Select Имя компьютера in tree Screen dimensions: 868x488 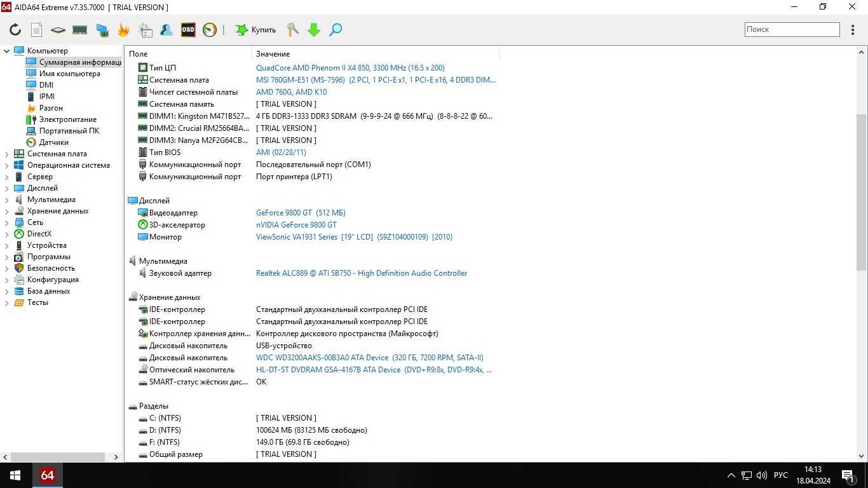[x=64, y=74]
